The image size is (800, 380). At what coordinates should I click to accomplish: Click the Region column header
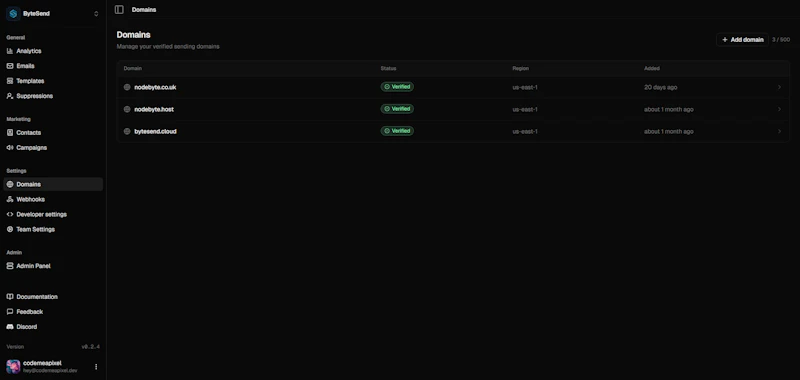tap(520, 68)
